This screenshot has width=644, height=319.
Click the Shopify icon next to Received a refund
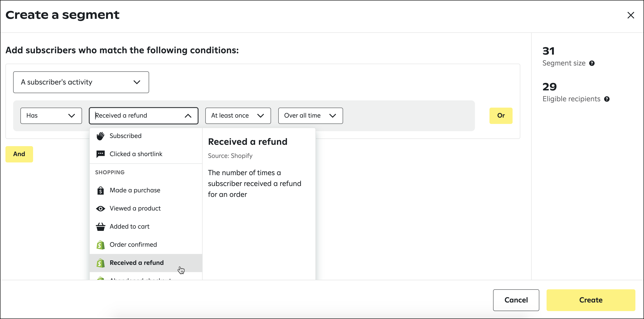(100, 263)
